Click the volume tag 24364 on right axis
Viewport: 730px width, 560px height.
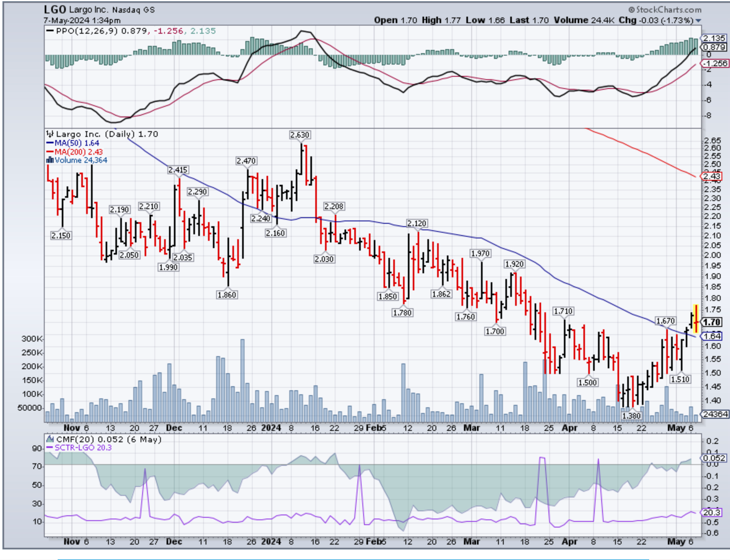pos(715,414)
